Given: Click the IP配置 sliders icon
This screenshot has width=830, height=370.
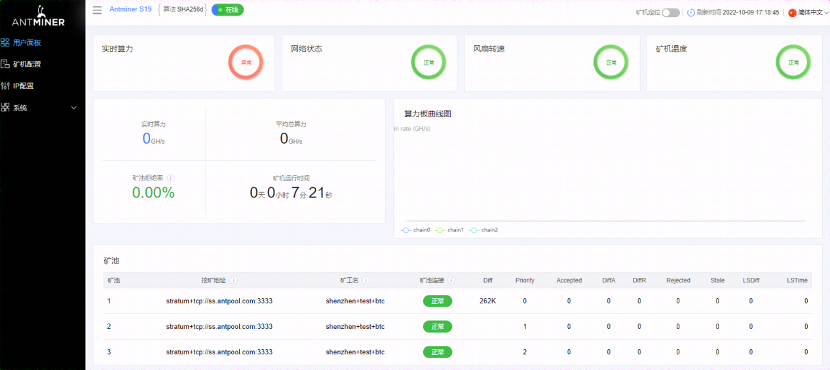Looking at the screenshot, I should coord(5,86).
